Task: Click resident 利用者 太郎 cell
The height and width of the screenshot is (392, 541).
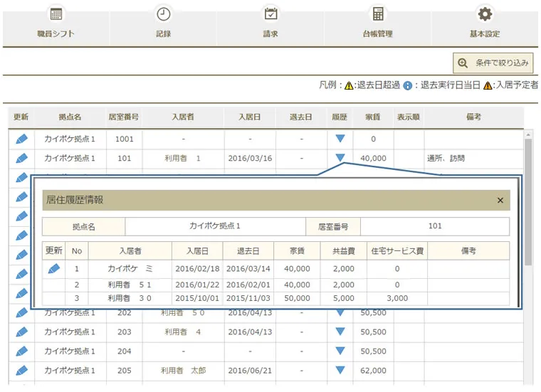Action: 183,371
